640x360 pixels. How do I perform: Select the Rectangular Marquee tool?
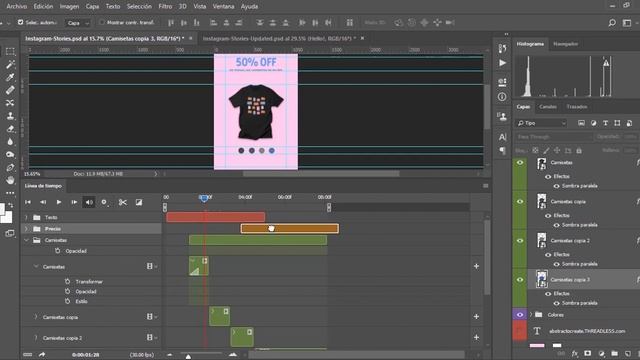(x=10, y=51)
